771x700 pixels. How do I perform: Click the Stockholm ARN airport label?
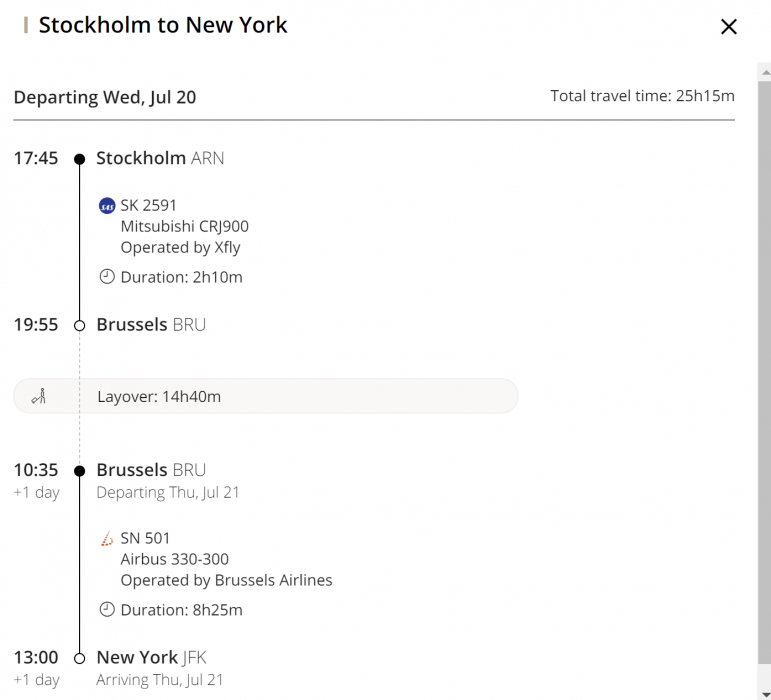tap(160, 158)
